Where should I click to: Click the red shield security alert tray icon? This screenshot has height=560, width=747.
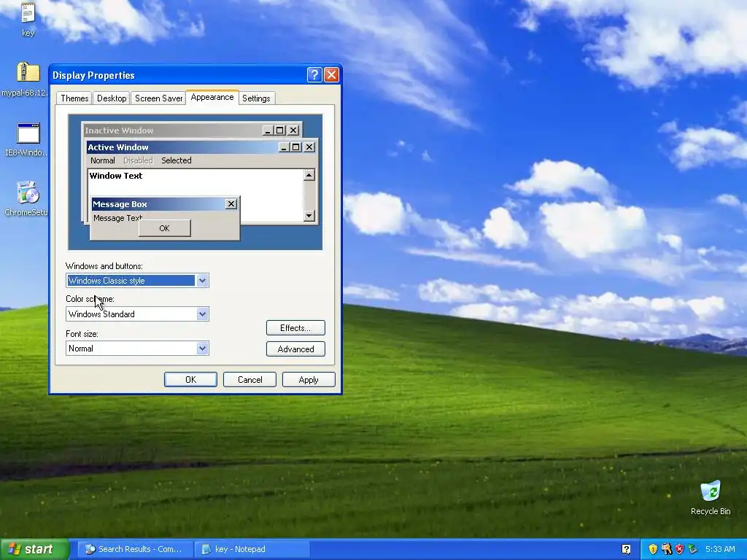click(x=679, y=549)
